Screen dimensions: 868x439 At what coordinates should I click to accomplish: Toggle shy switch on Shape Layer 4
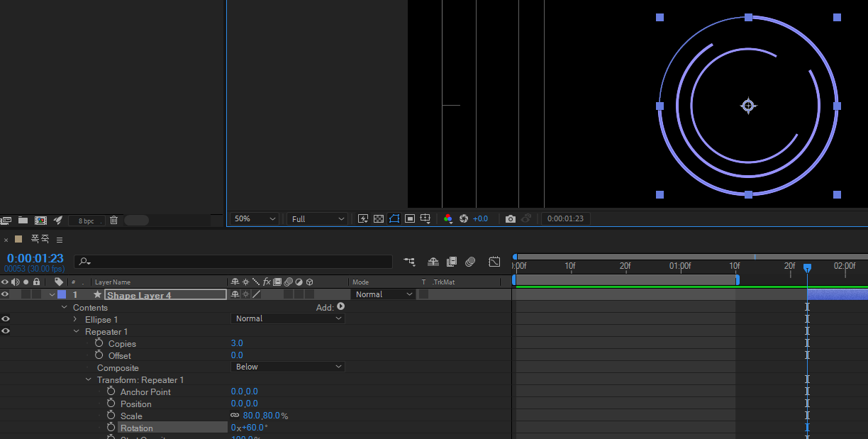[235, 294]
